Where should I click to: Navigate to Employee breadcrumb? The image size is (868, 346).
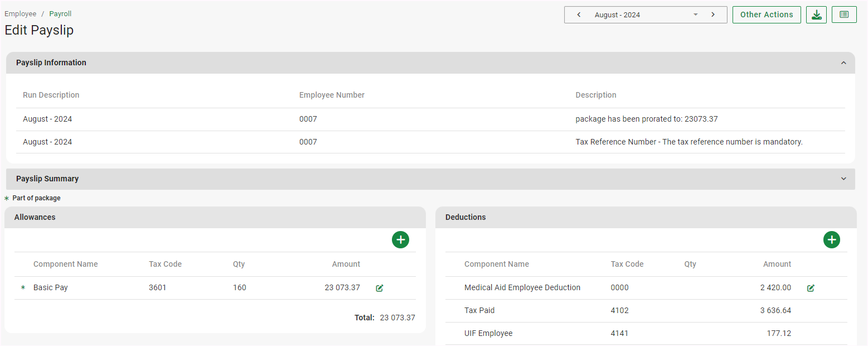[21, 14]
